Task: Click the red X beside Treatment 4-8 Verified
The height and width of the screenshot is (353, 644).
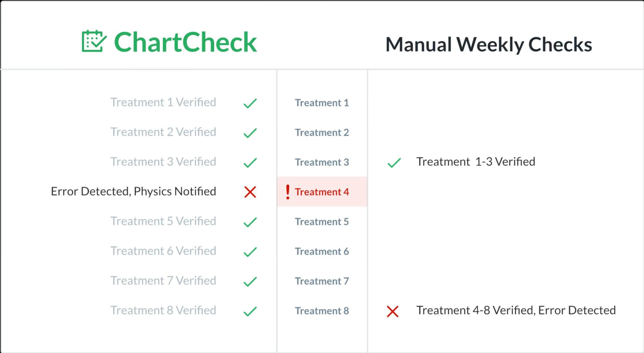Action: pos(393,311)
